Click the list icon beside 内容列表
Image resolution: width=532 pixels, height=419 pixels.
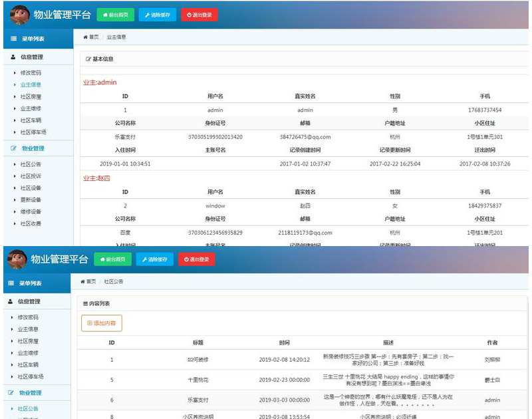point(85,303)
